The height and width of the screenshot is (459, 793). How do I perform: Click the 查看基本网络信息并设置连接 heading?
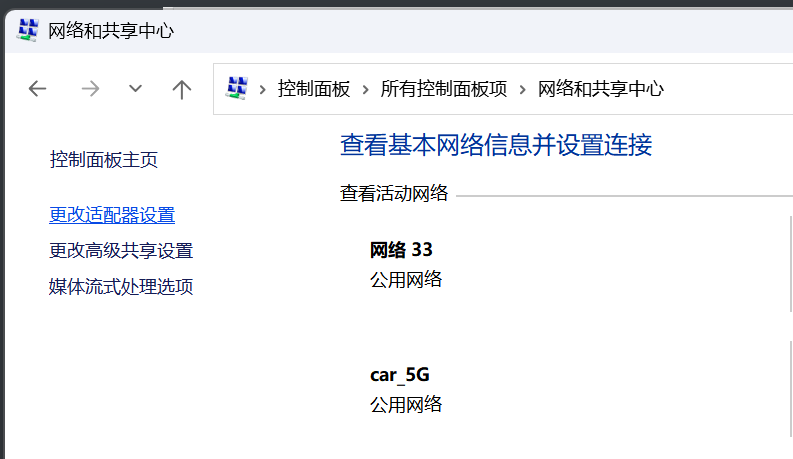coord(496,145)
